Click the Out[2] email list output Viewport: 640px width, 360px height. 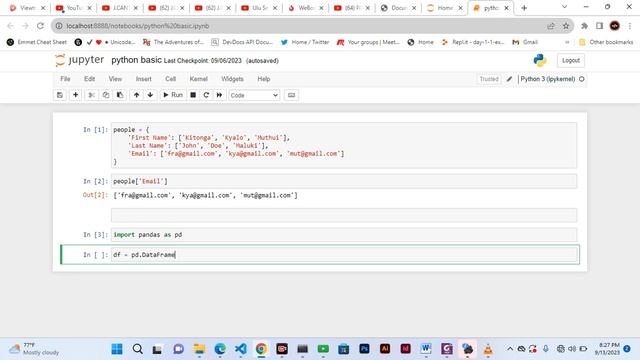click(x=205, y=196)
